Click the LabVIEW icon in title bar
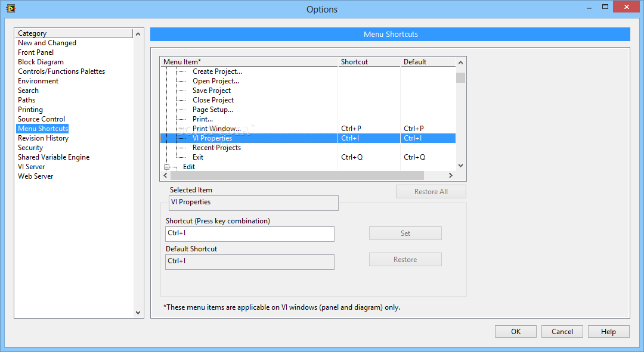Screen dimensions: 644x352 [x=11, y=8]
